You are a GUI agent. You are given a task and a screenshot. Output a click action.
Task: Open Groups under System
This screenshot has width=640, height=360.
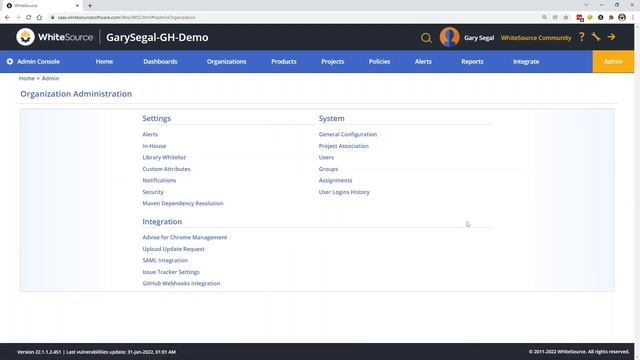(329, 169)
